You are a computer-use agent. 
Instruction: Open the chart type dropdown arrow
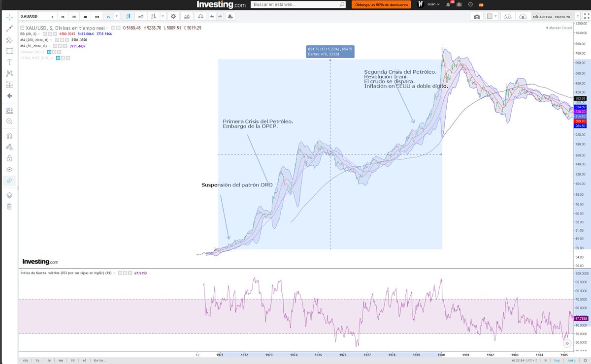pyautogui.click(x=163, y=16)
